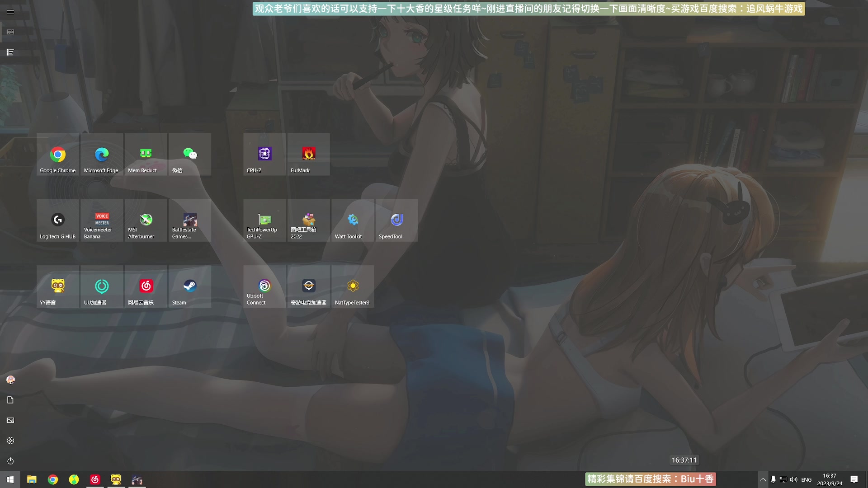The width and height of the screenshot is (868, 488).
Task: Launch TechPowerUp GPU-Z
Action: tap(264, 221)
